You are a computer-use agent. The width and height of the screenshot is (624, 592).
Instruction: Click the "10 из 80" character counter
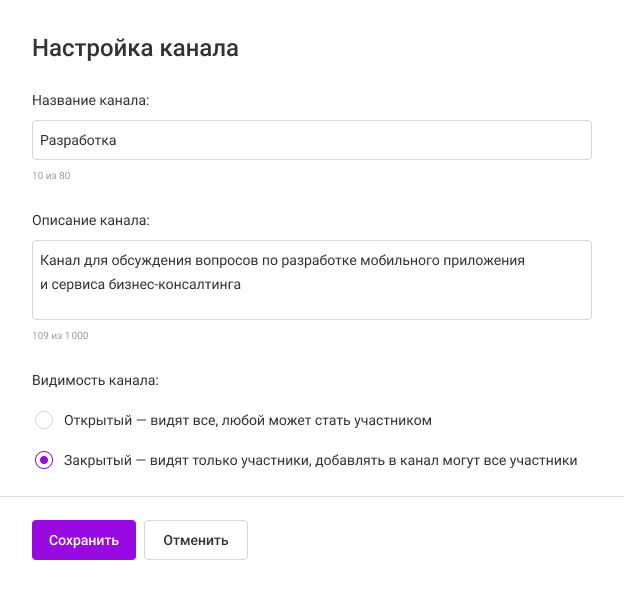pyautogui.click(x=51, y=176)
